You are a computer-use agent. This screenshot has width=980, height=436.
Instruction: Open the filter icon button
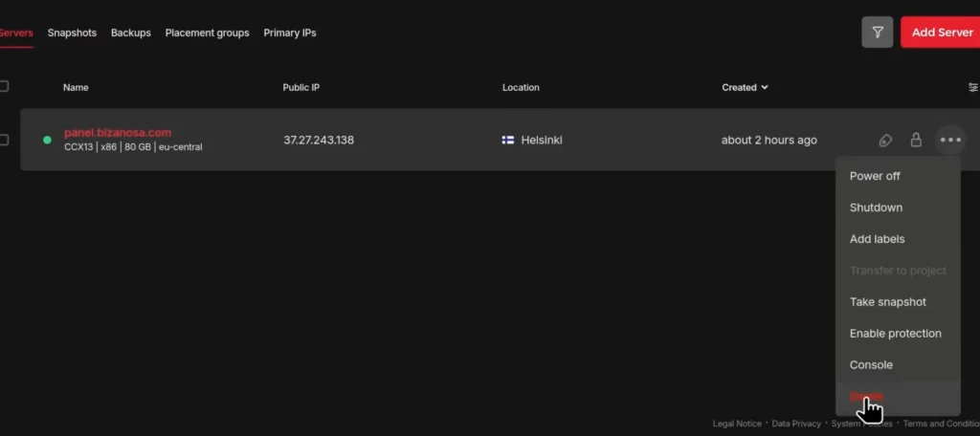(878, 32)
